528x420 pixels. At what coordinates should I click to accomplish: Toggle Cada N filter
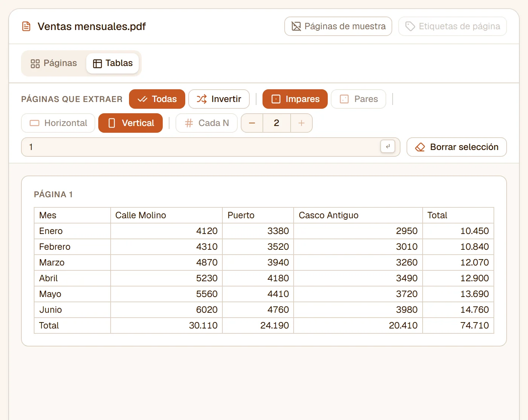(207, 123)
